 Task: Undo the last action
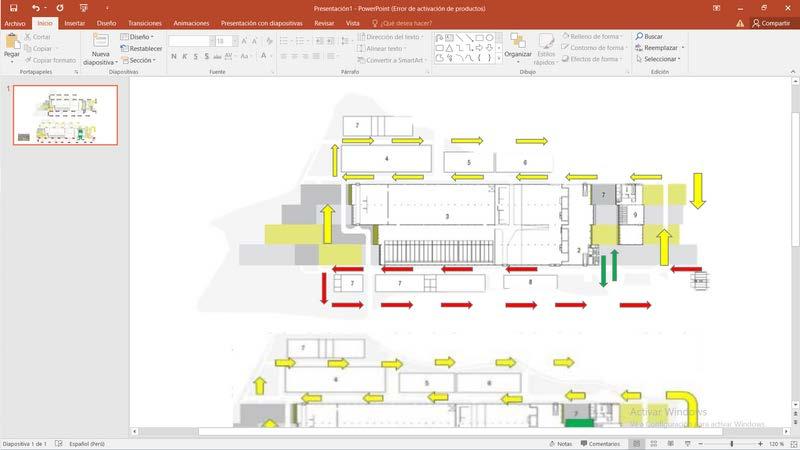[36, 8]
